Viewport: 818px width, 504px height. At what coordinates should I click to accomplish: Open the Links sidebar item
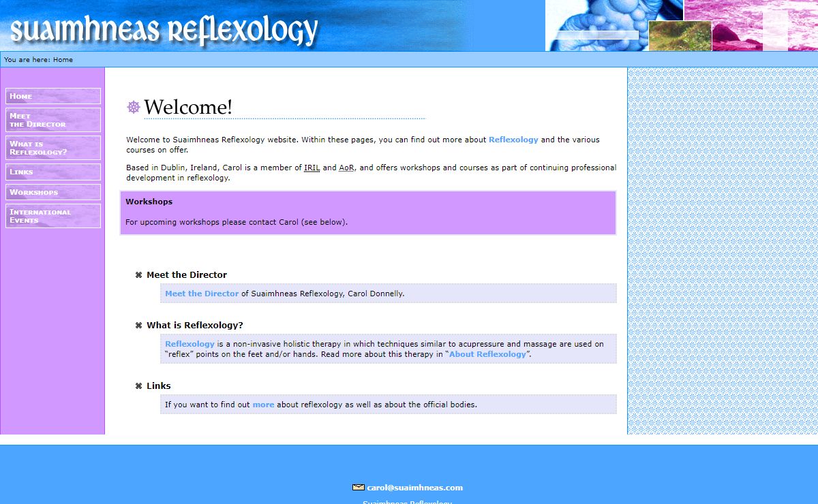(x=53, y=172)
